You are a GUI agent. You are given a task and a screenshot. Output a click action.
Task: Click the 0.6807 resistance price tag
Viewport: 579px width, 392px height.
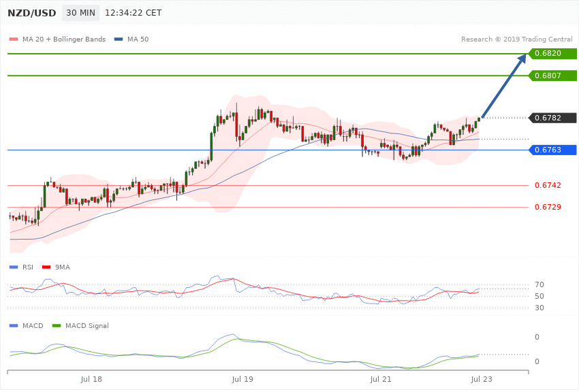[x=553, y=76]
